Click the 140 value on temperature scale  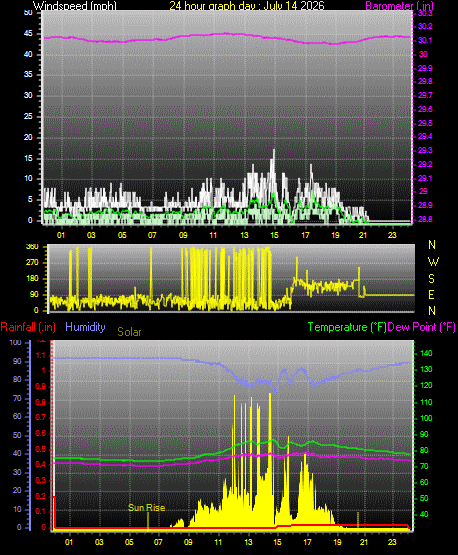[x=426, y=353]
